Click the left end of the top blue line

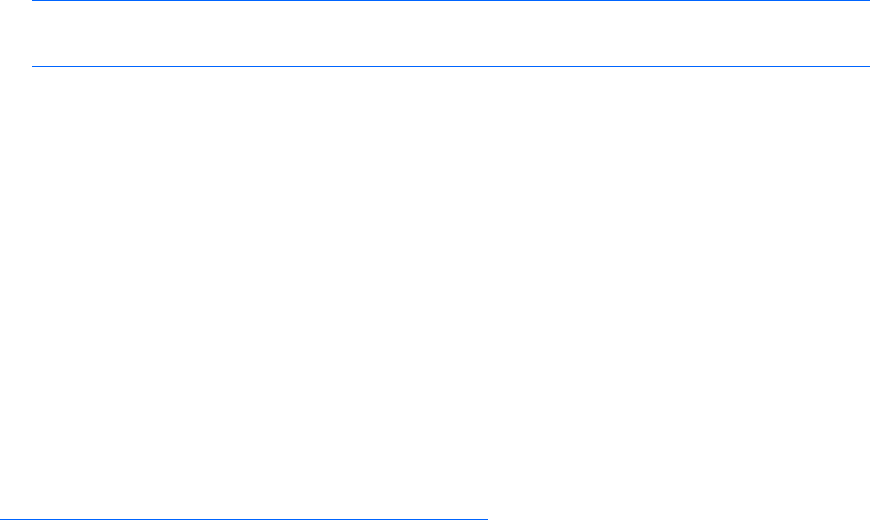click(x=35, y=1)
